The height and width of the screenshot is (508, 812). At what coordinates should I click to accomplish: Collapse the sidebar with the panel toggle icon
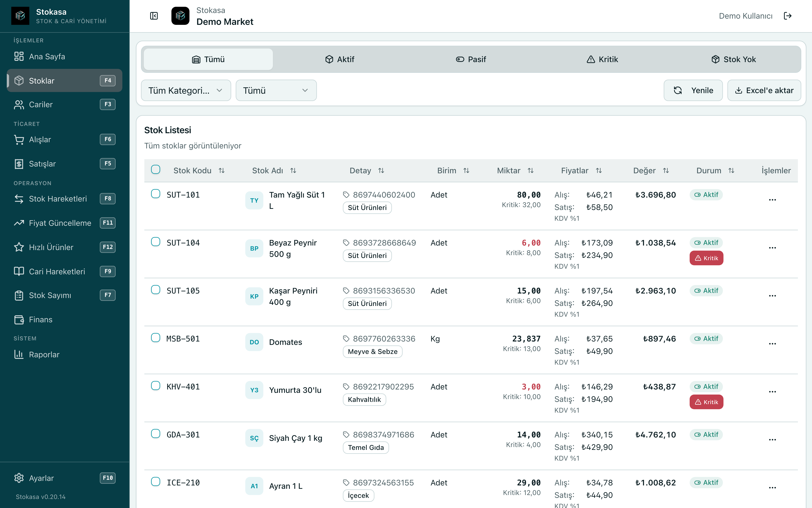point(154,16)
